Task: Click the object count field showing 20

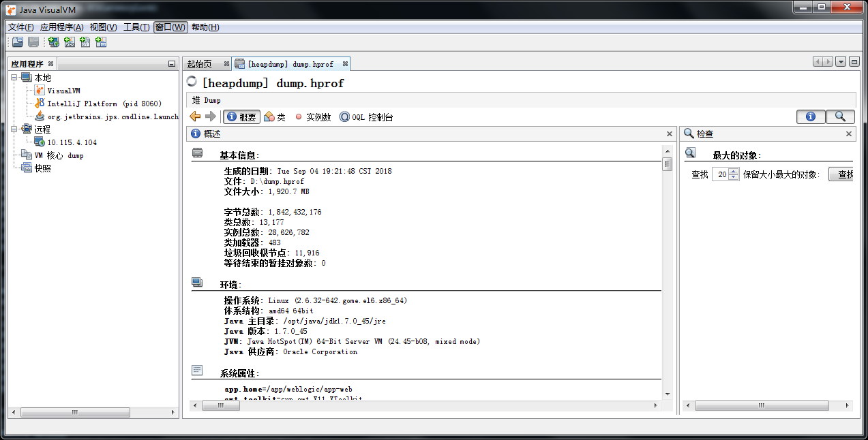Action: pyautogui.click(x=720, y=174)
